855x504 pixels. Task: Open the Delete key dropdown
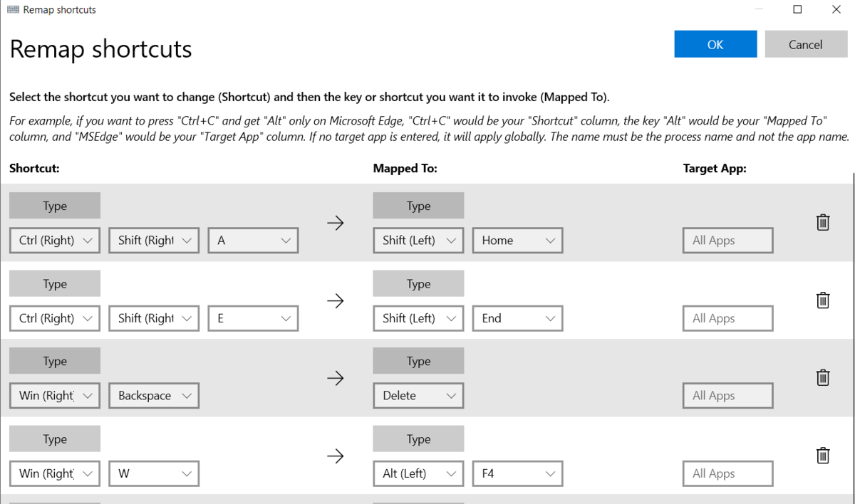pos(418,396)
